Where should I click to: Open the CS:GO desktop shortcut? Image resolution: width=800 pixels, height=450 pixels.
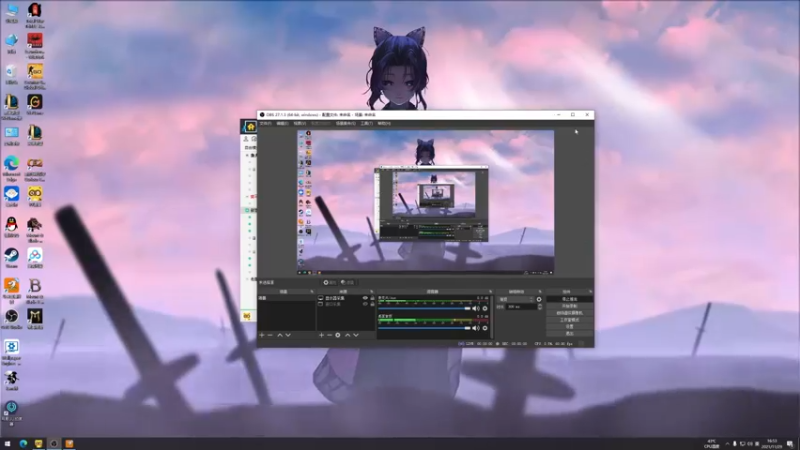coord(35,77)
